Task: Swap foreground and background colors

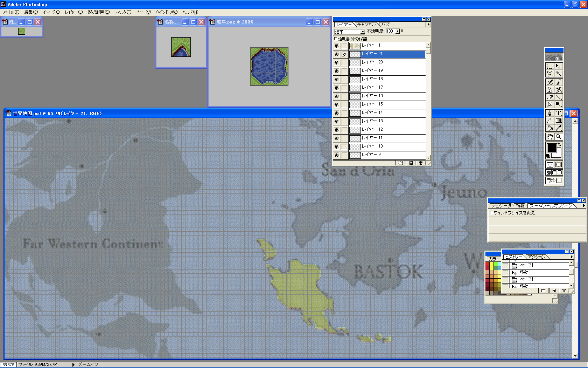Action: (x=559, y=144)
